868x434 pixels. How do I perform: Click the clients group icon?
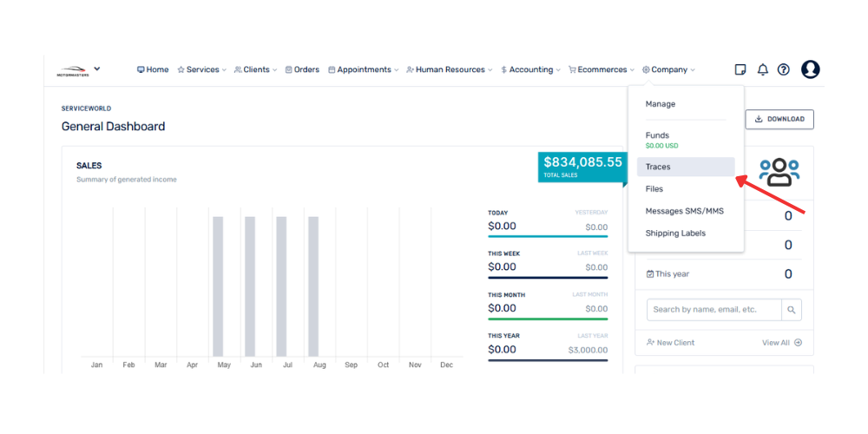(x=779, y=172)
